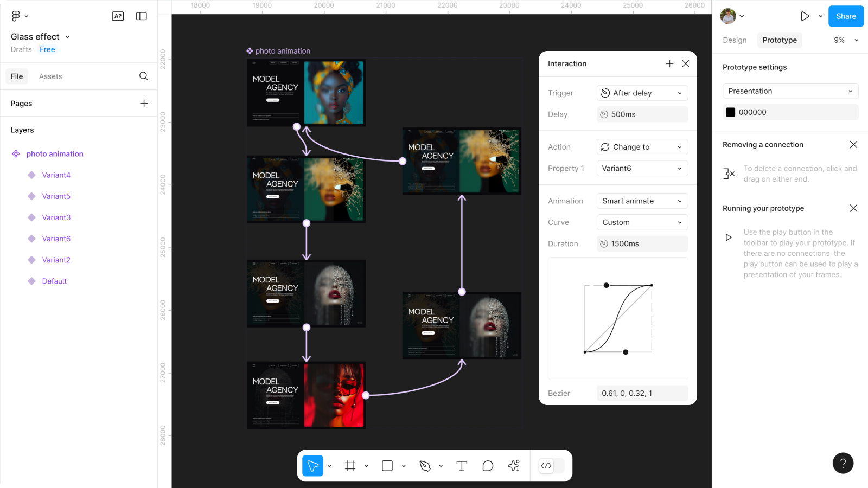
Task: Select the Move tool in the toolbar
Action: (x=312, y=466)
